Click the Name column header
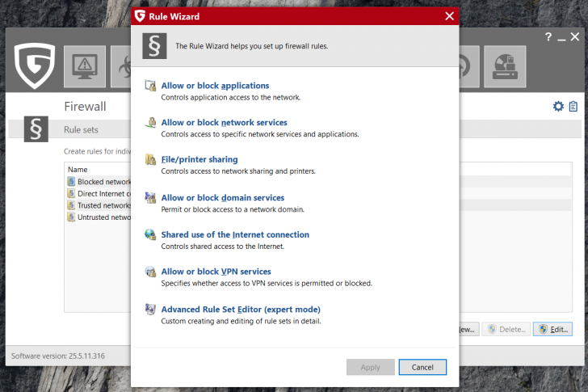Screen dimensions: 588x392 tap(78, 170)
